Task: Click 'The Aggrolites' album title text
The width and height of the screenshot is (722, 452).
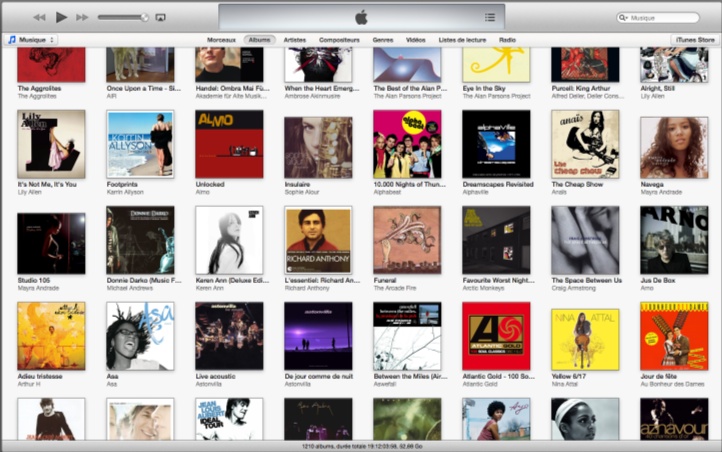Action: tap(39, 88)
